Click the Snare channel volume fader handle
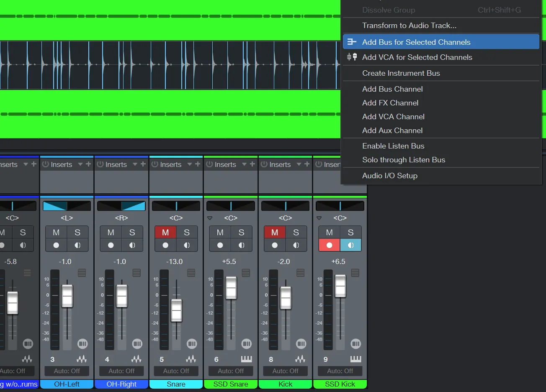This screenshot has height=392, width=546. pyautogui.click(x=176, y=310)
